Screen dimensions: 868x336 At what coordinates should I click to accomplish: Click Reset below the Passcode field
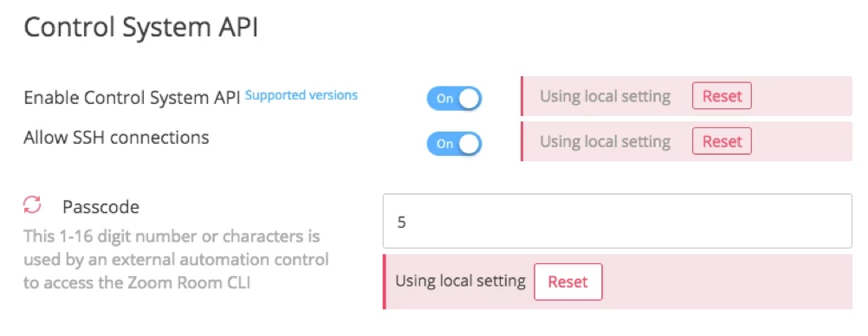(x=568, y=281)
